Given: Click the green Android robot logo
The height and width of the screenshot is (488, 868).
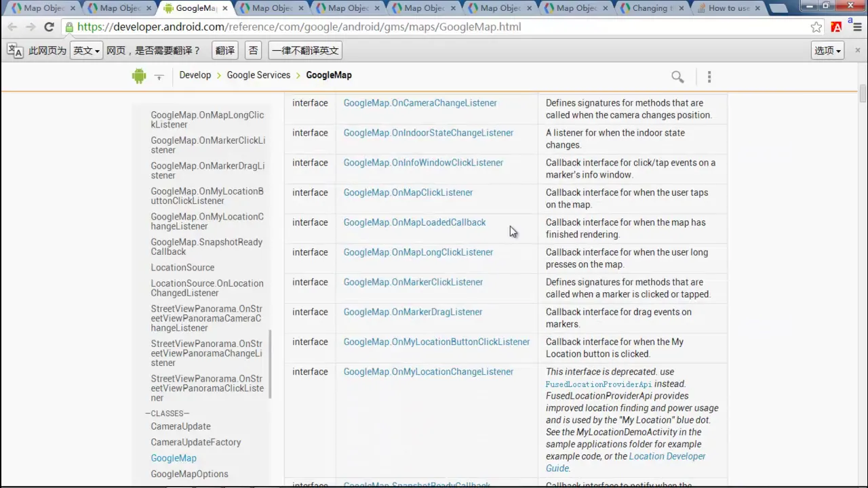Looking at the screenshot, I should (139, 76).
